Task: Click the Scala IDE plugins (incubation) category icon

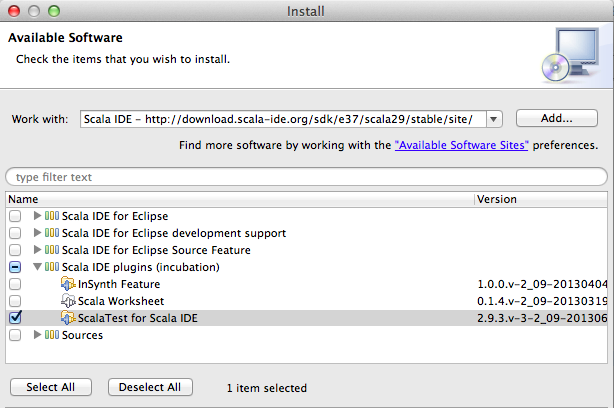Action: (52, 267)
